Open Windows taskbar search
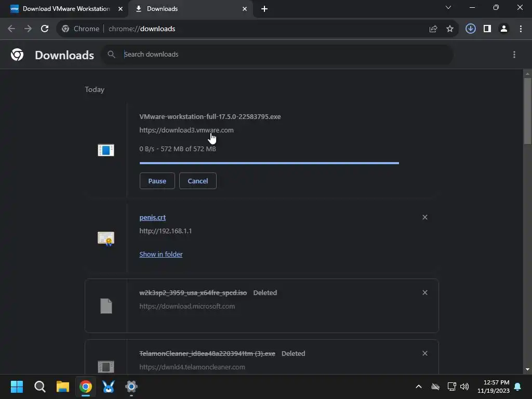Viewport: 532px width, 399px height. (39, 387)
